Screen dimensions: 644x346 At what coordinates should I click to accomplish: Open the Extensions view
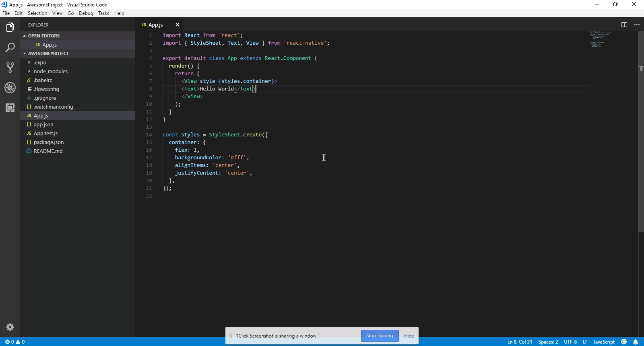point(10,108)
